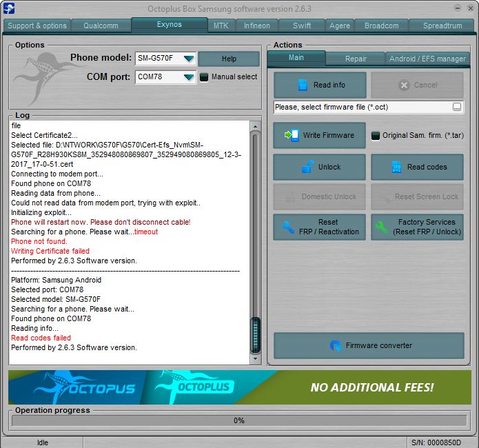Open the Spreadtrum tab

(442, 26)
